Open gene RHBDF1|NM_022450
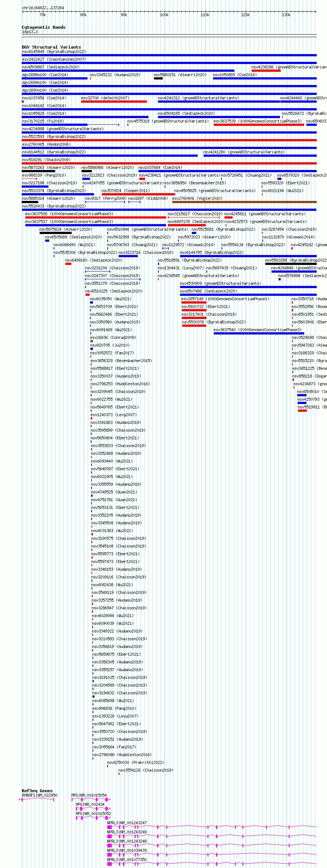327x868 pixels. [40, 795]
